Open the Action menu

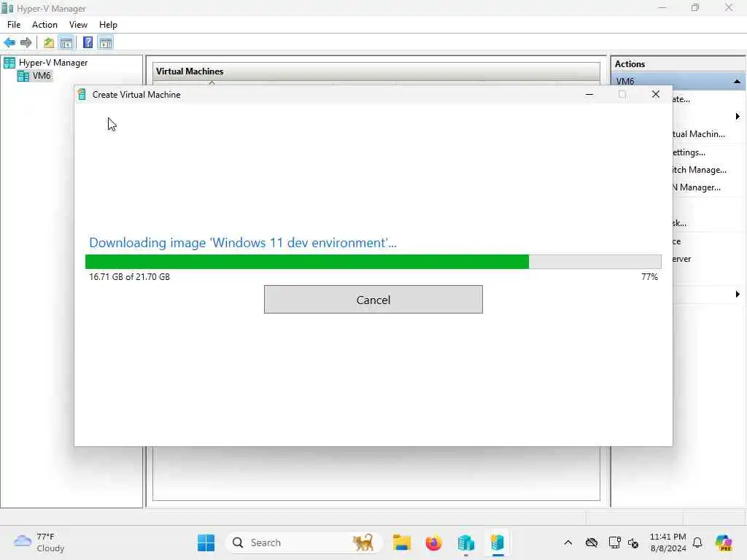coord(44,25)
